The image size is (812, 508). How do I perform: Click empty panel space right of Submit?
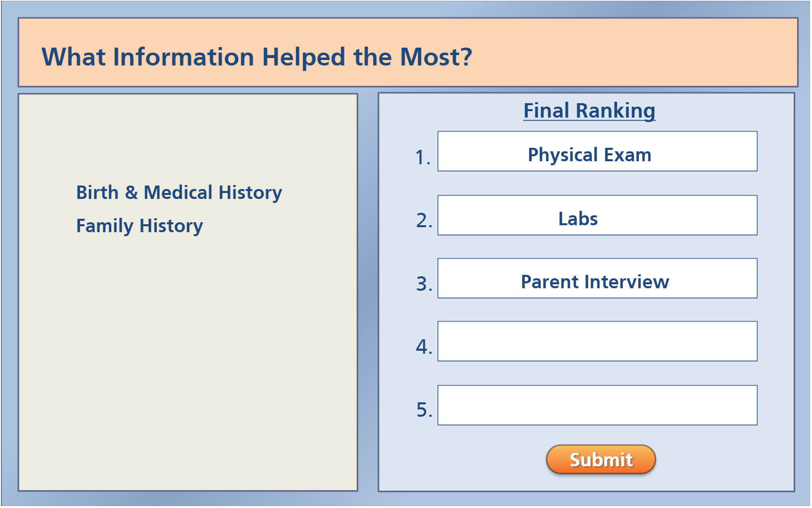pos(724,459)
